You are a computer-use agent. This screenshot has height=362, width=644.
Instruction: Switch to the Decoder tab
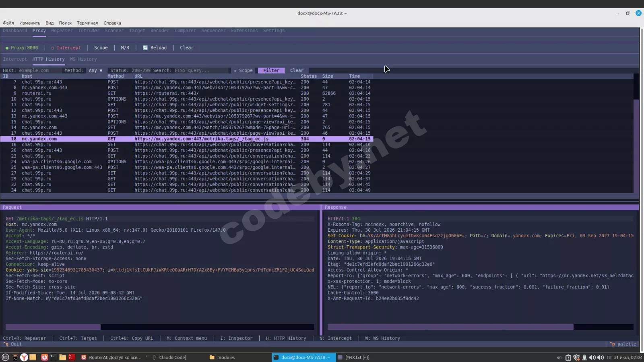click(160, 31)
